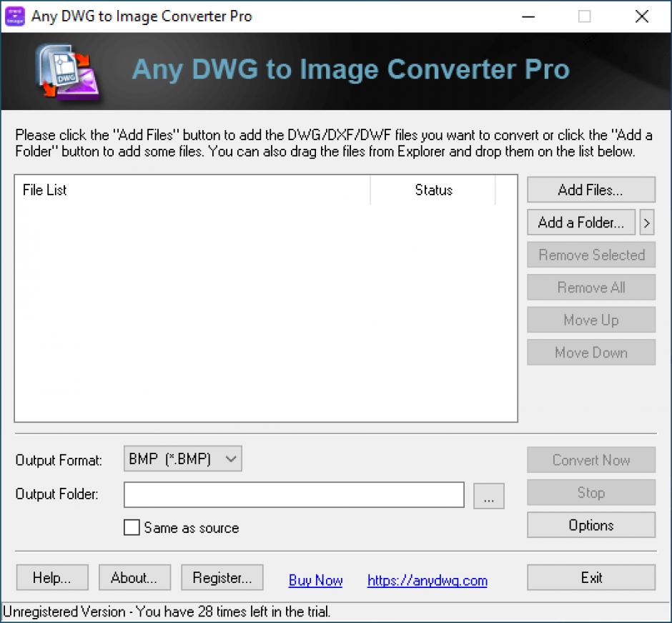The height and width of the screenshot is (623, 672).
Task: Click the Move Up button
Action: click(x=591, y=320)
